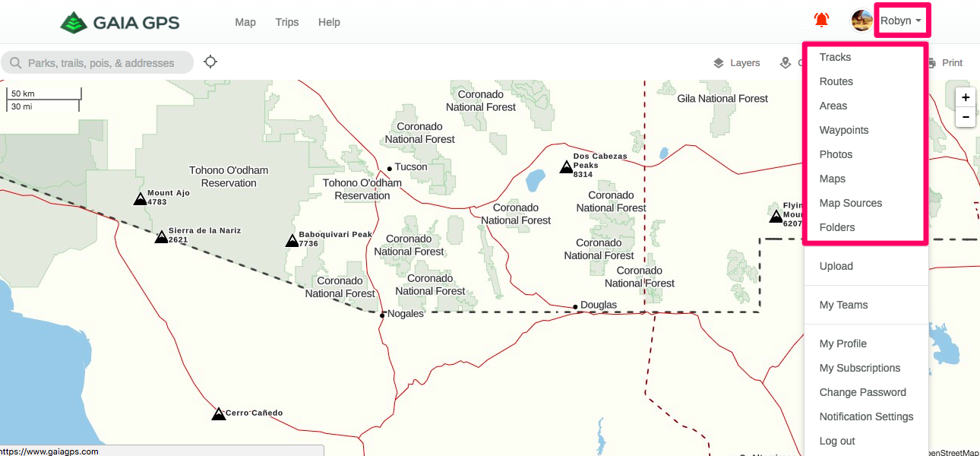The height and width of the screenshot is (456, 980).
Task: Open My Subscriptions from the menu
Action: click(860, 368)
